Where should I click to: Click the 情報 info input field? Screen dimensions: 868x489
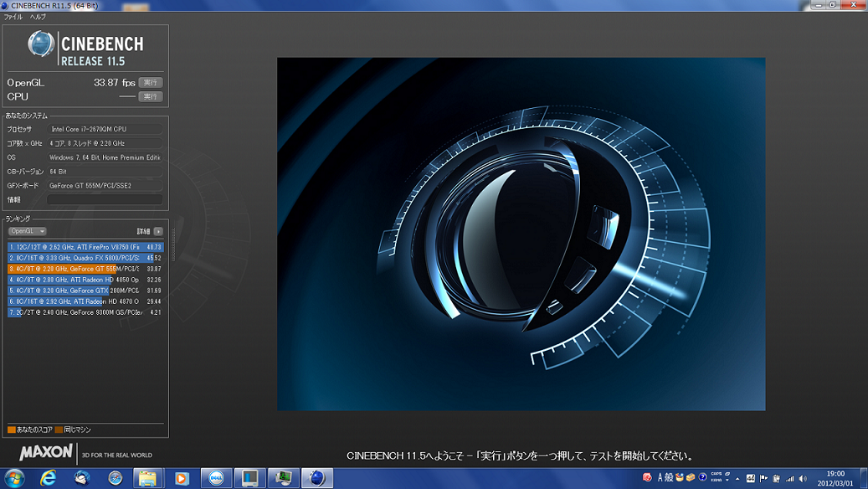tap(105, 199)
